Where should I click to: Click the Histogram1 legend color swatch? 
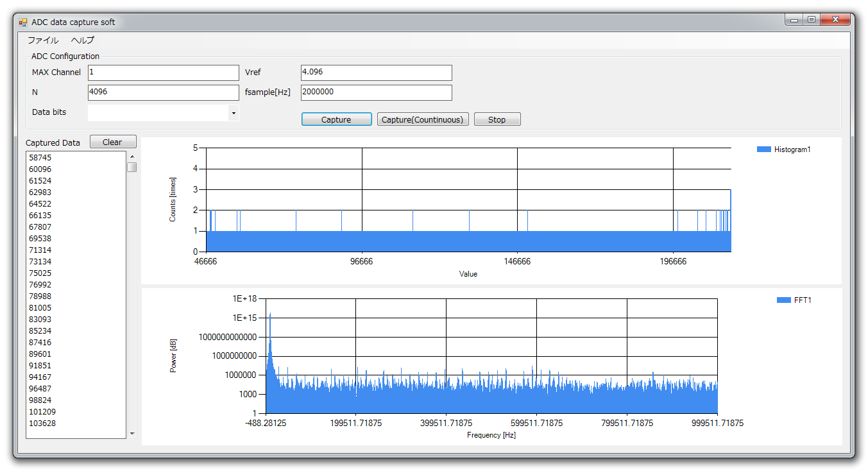pyautogui.click(x=763, y=150)
